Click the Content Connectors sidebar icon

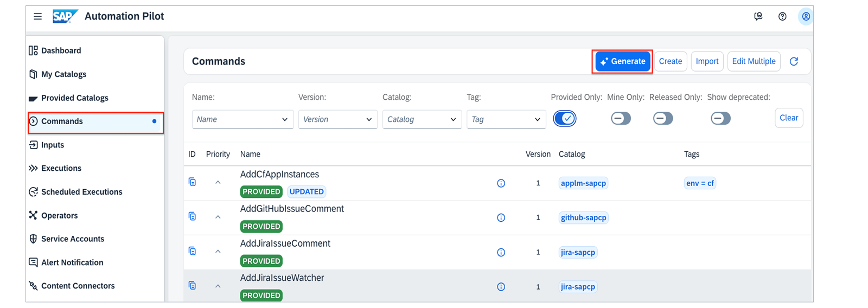click(33, 286)
